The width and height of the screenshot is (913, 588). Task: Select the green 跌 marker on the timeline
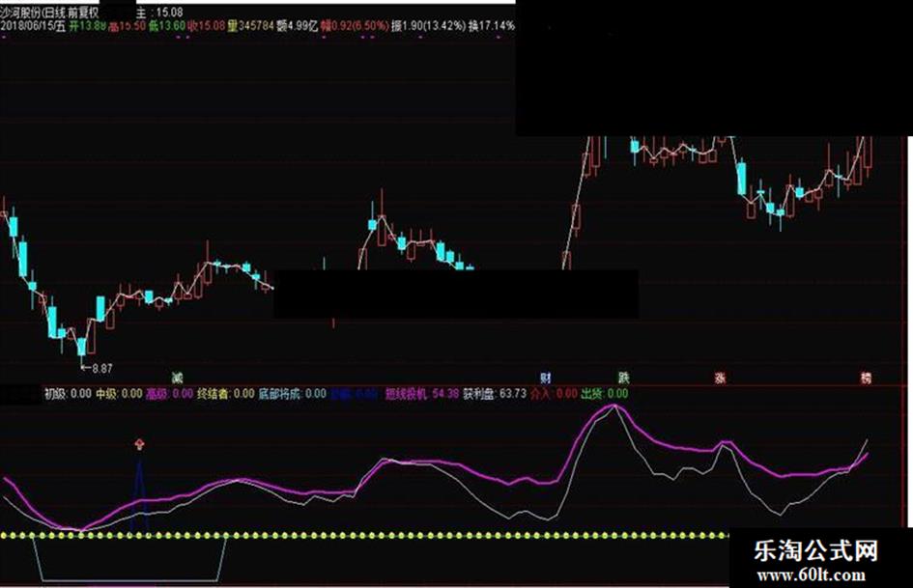pyautogui.click(x=623, y=378)
